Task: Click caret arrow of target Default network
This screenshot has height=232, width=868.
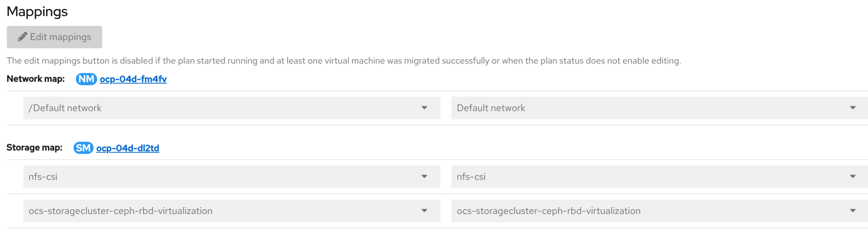Action: pyautogui.click(x=853, y=108)
